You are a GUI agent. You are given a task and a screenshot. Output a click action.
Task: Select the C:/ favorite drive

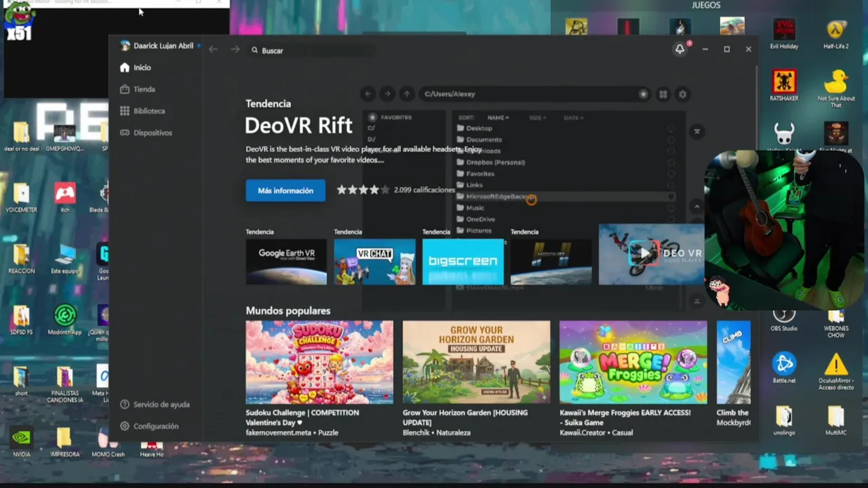click(372, 128)
